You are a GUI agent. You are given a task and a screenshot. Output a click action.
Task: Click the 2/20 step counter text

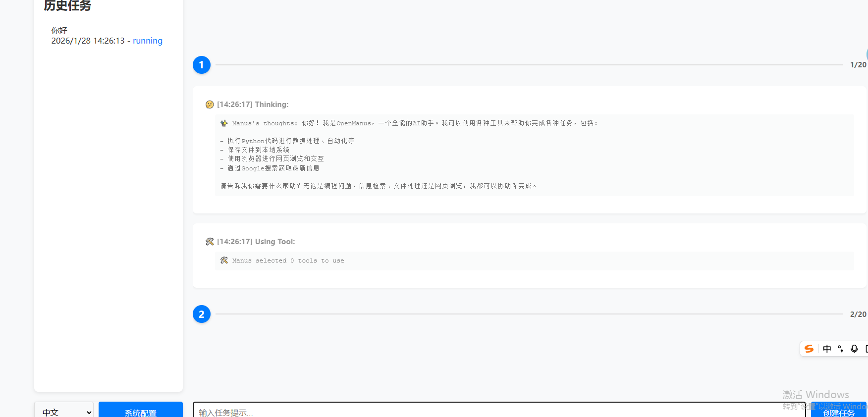coord(858,314)
